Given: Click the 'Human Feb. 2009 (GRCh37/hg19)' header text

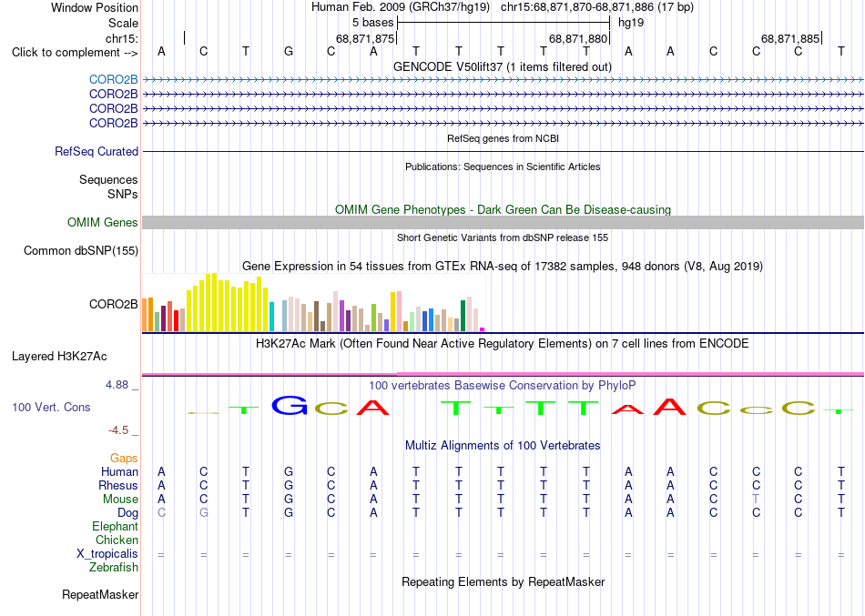Looking at the screenshot, I should pyautogui.click(x=401, y=7).
